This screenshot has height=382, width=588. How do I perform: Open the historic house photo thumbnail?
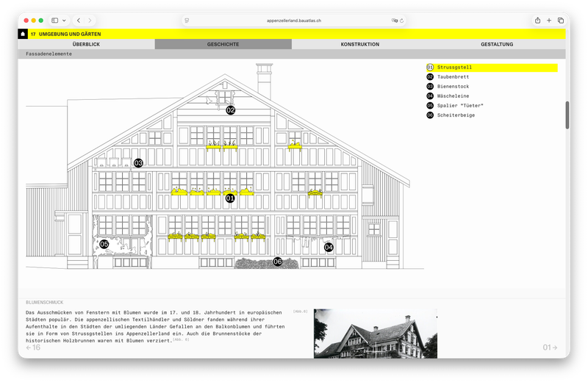tap(376, 334)
